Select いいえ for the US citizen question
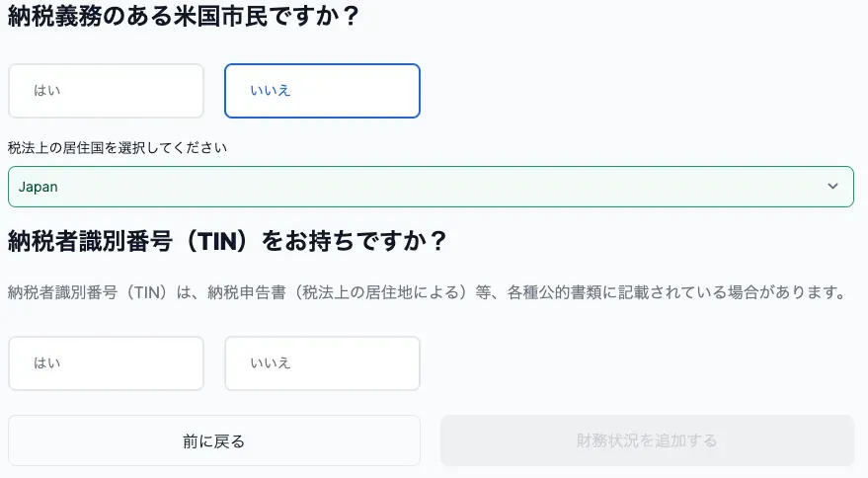Viewport: 868px width, 478px height. tap(322, 91)
